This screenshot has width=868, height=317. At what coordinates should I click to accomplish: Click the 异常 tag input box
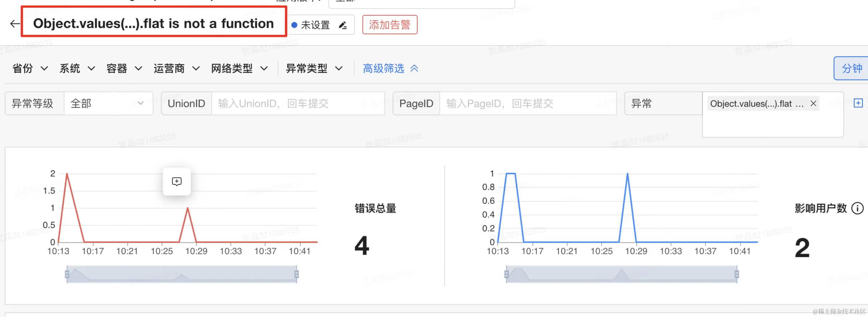pos(773,115)
